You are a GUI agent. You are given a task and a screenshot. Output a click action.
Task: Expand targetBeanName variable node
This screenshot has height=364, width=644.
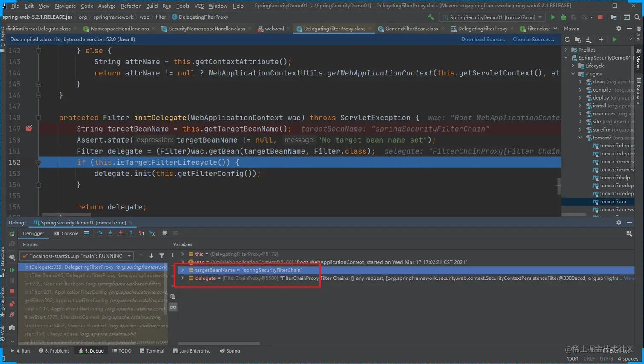[183, 270]
